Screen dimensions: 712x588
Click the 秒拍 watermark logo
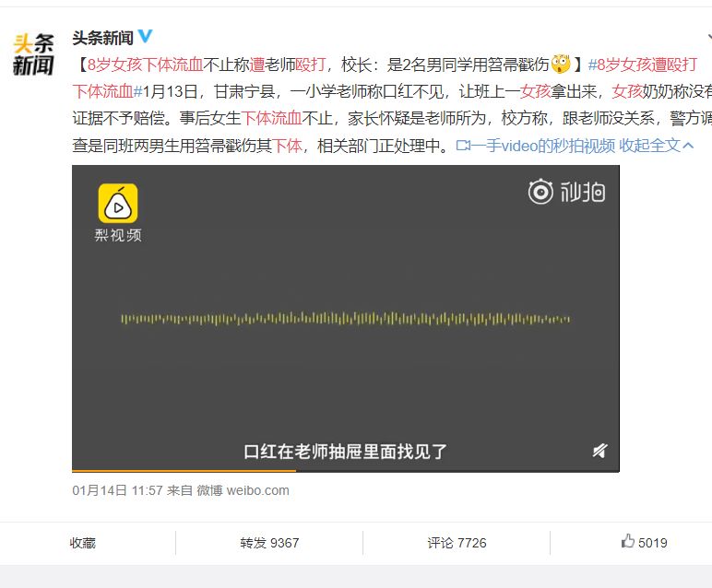[x=566, y=192]
